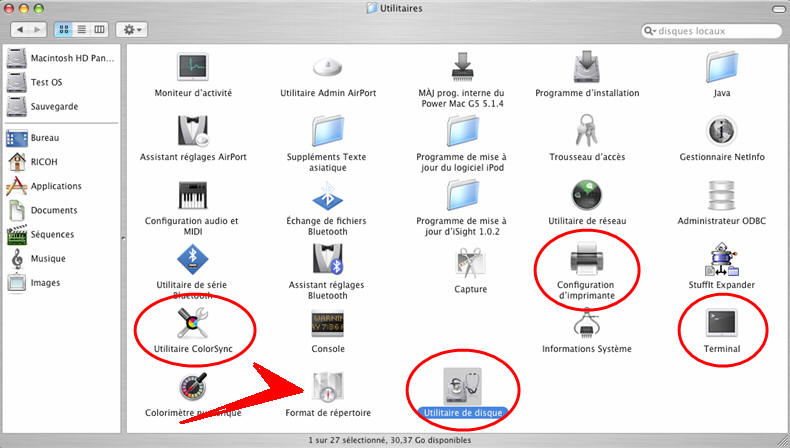
Task: Click the Console application icon
Action: click(327, 323)
